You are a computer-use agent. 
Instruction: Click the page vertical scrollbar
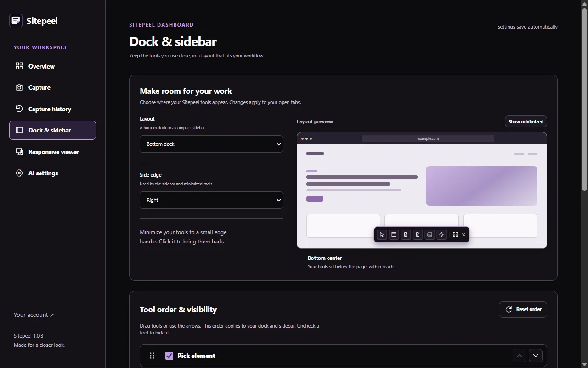point(584,99)
